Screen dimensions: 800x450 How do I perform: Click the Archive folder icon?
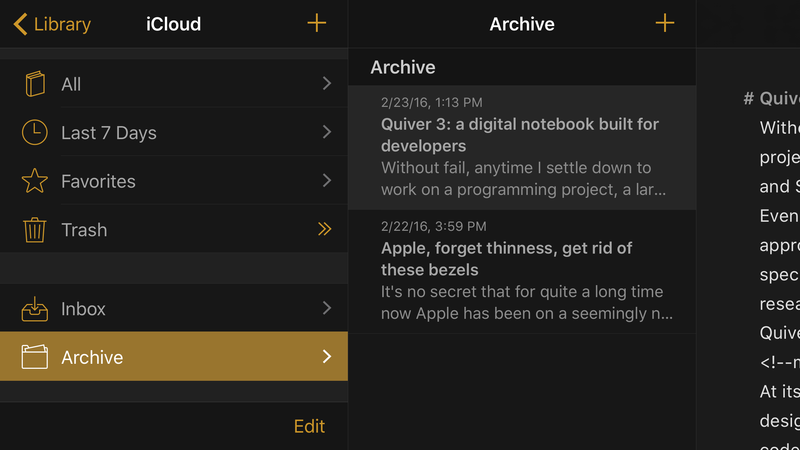[35, 357]
